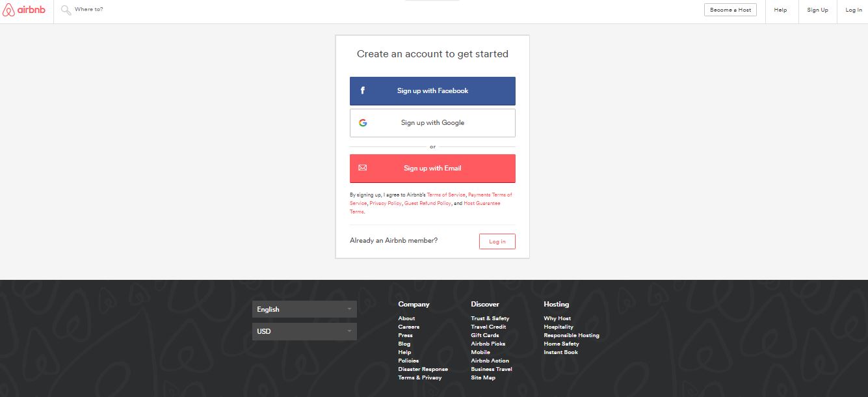Visit the Careers footer link
The height and width of the screenshot is (397, 868).
pos(408,327)
